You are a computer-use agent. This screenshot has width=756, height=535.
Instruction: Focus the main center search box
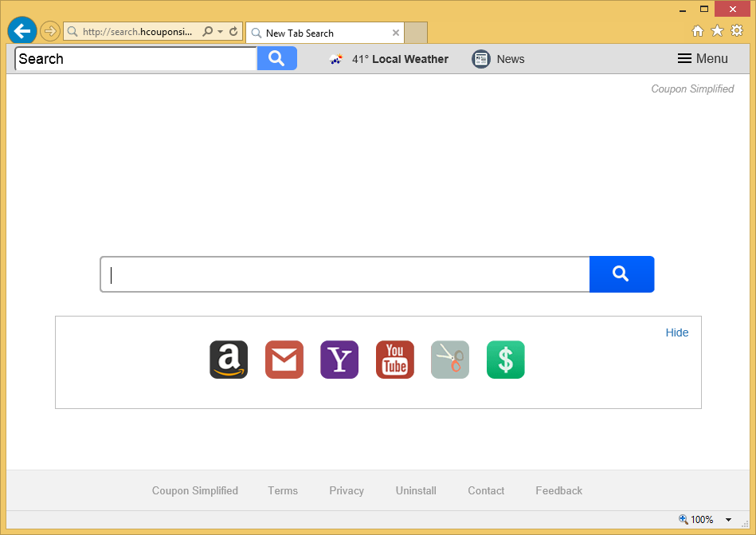coord(345,274)
